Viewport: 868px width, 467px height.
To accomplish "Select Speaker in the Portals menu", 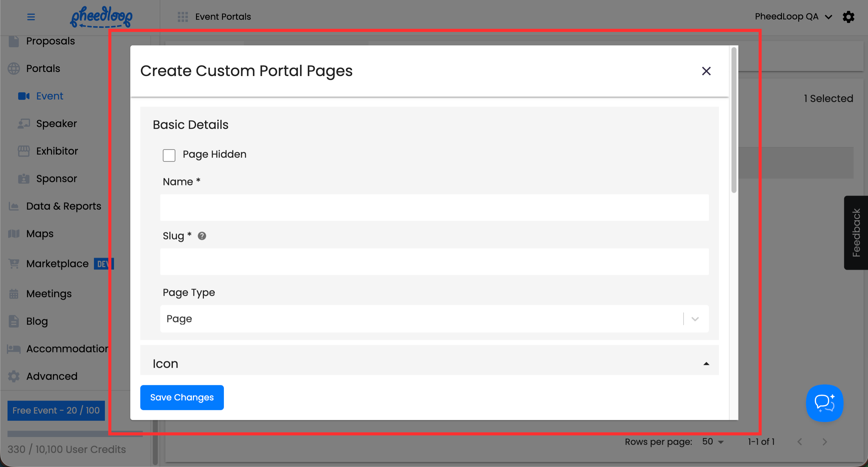I will pos(56,124).
